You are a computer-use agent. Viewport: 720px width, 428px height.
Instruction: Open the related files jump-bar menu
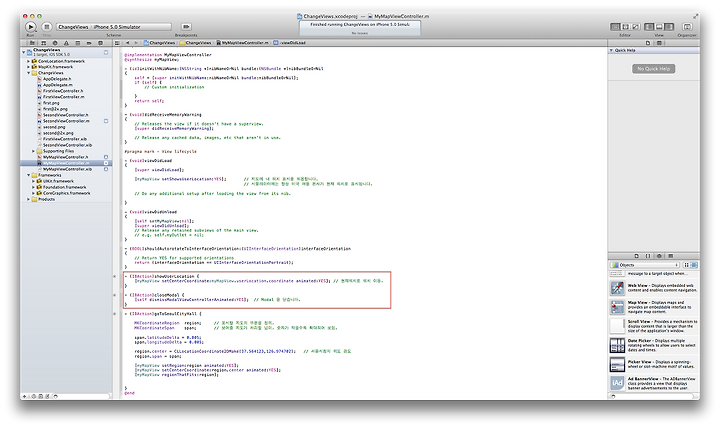[118, 43]
